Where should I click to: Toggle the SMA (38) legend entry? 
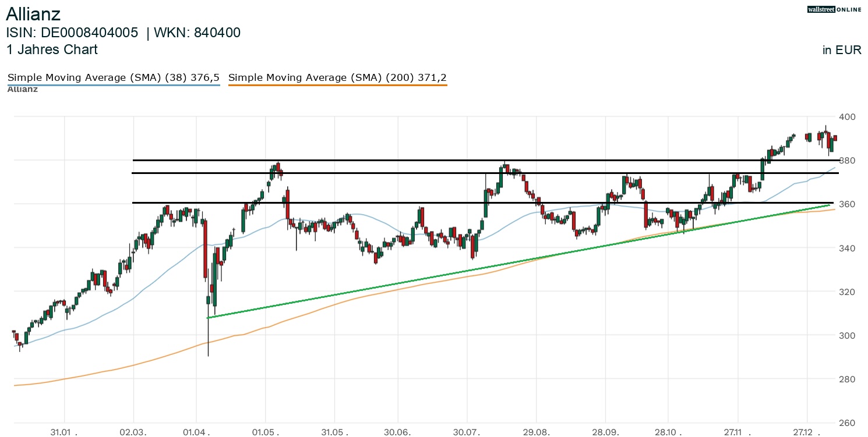113,77
